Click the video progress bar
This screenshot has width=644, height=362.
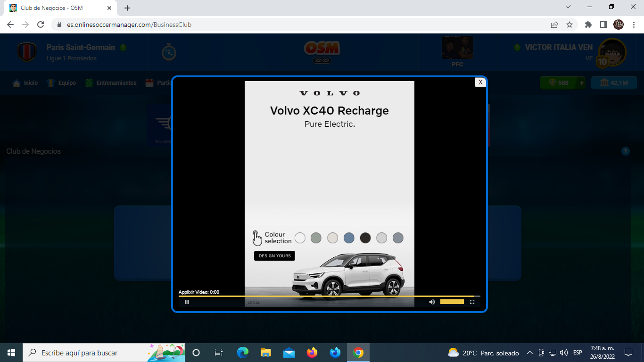[329, 296]
